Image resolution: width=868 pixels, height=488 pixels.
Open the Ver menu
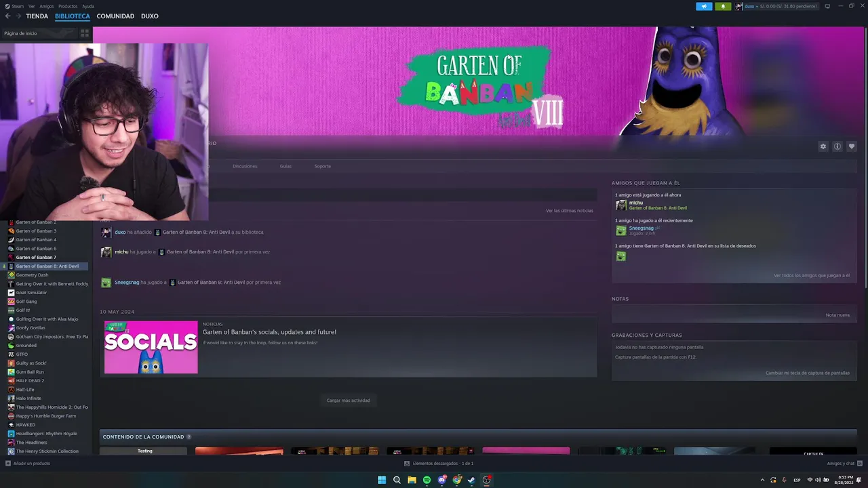click(31, 6)
